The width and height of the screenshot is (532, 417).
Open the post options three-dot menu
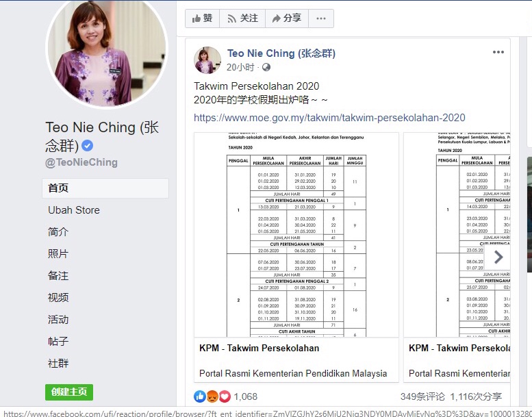click(x=498, y=52)
